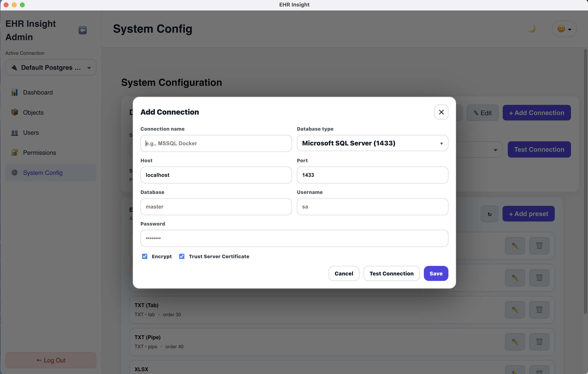
Task: Open the Database type dropdown
Action: [x=372, y=143]
